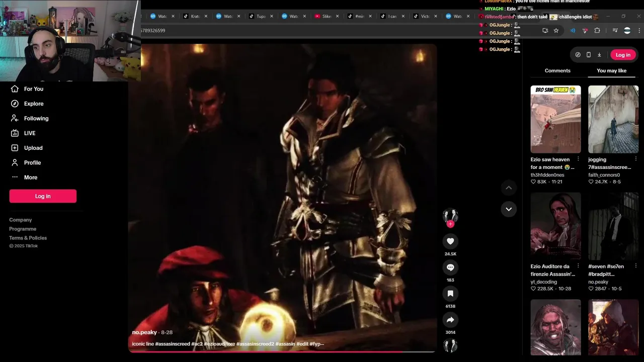Open the media control playlist icon in toolbar
Screen dimensions: 644x362
(x=615, y=31)
